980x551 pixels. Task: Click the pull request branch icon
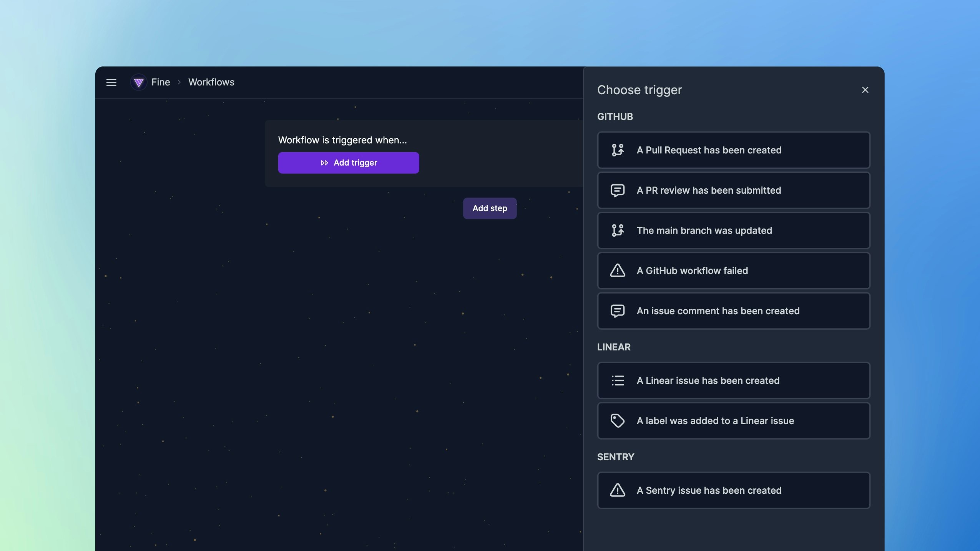click(618, 150)
